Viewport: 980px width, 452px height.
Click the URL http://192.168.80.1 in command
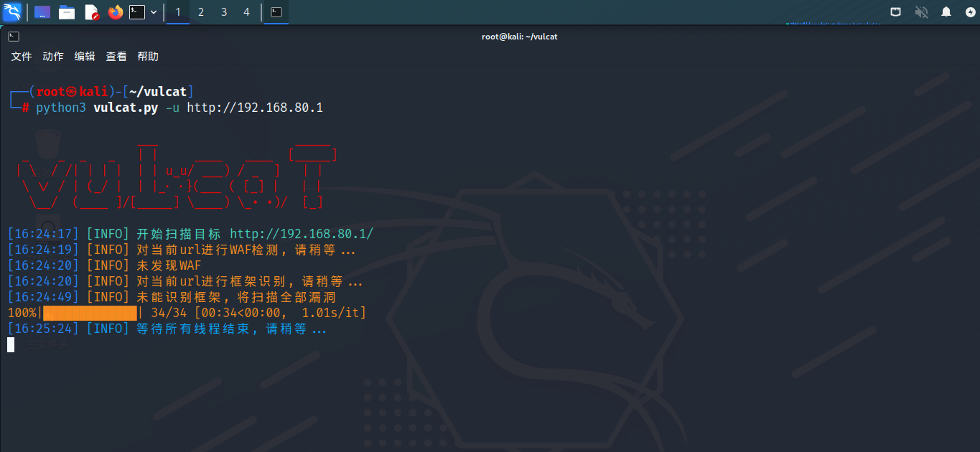tap(255, 108)
